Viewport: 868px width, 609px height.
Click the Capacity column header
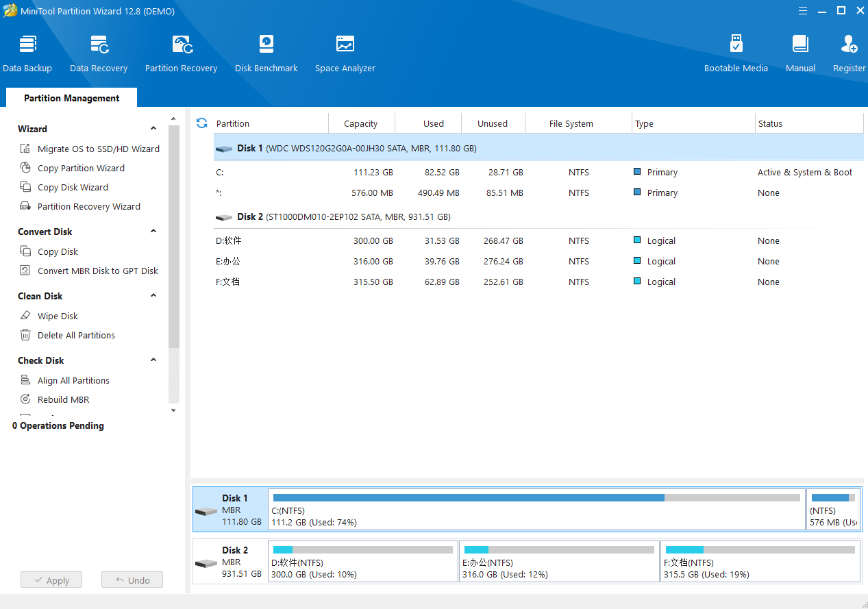click(361, 124)
